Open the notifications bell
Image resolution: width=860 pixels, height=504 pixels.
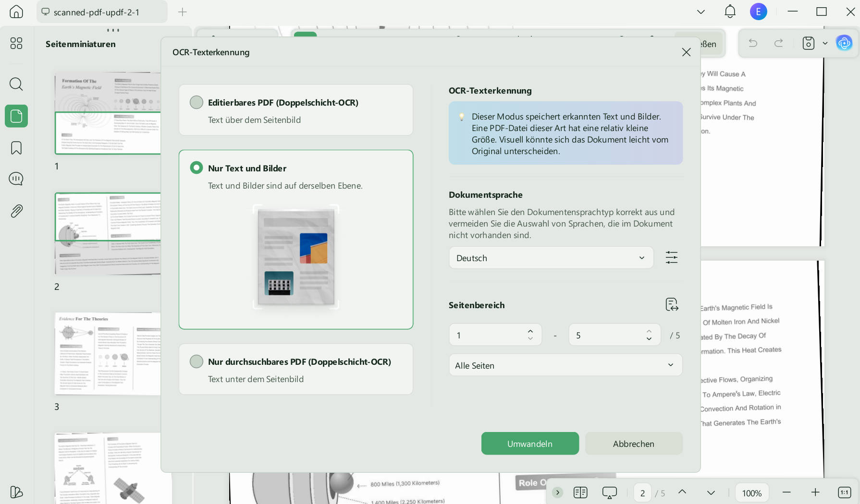coord(730,12)
